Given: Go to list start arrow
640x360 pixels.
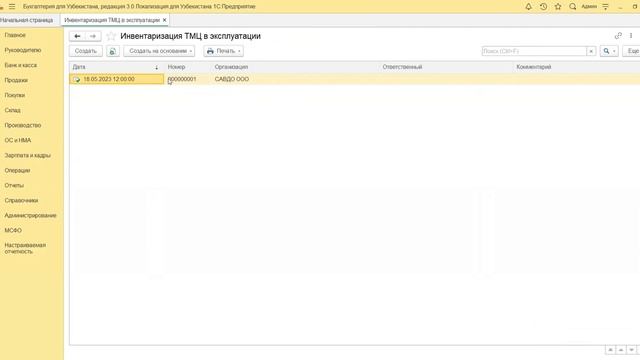Looking at the screenshot, I should pos(610,350).
